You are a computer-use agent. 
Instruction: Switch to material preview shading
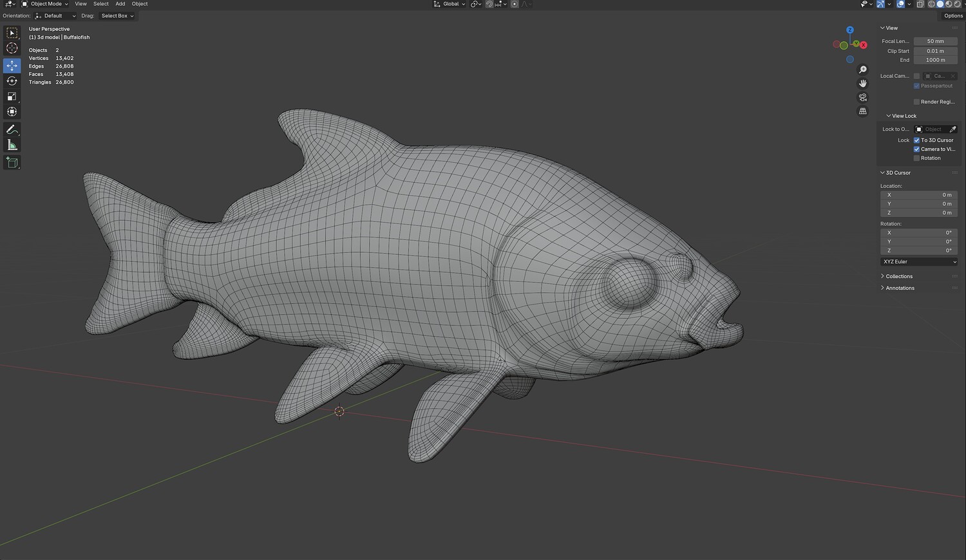[x=949, y=4]
